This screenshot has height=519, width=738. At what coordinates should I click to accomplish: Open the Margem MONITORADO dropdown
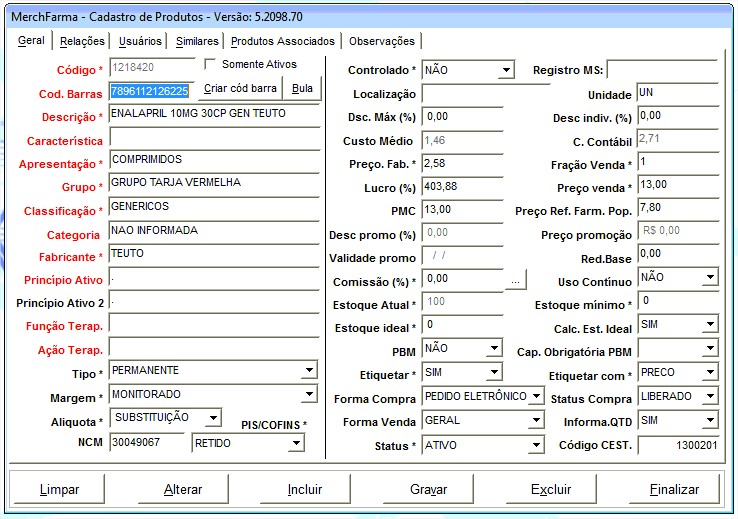tap(308, 395)
